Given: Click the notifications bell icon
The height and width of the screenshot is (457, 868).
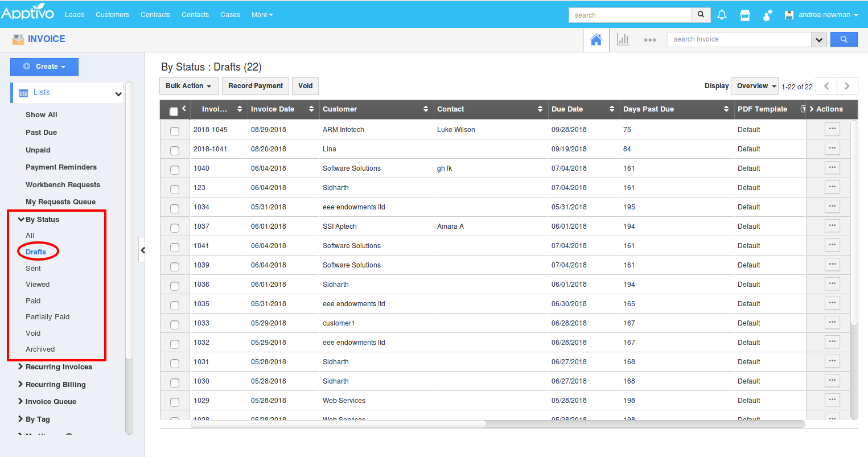Looking at the screenshot, I should 722,15.
